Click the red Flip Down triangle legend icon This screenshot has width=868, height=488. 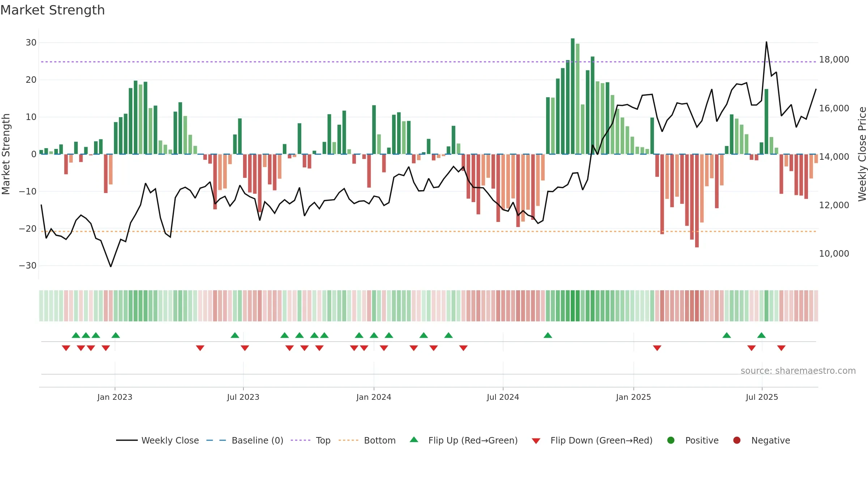click(x=536, y=441)
